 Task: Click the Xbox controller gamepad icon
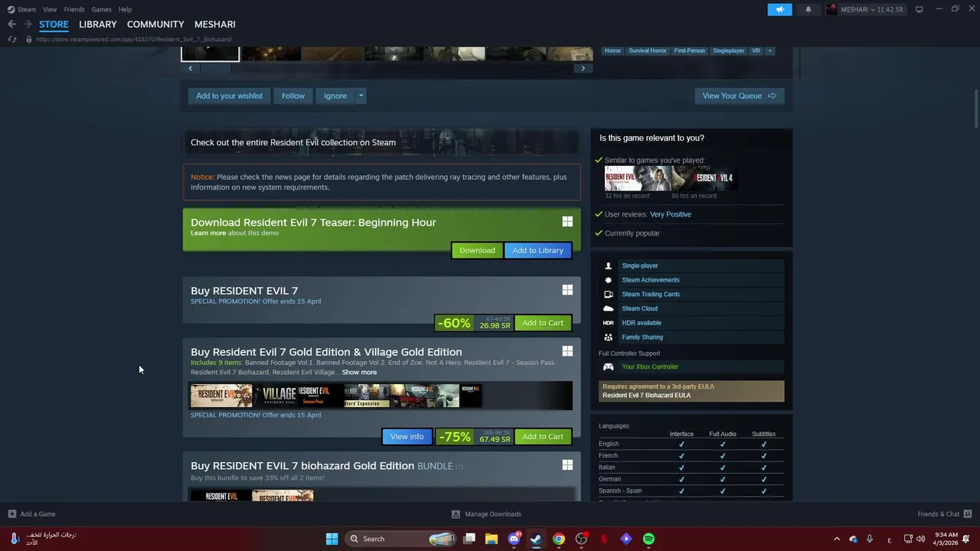[608, 367]
